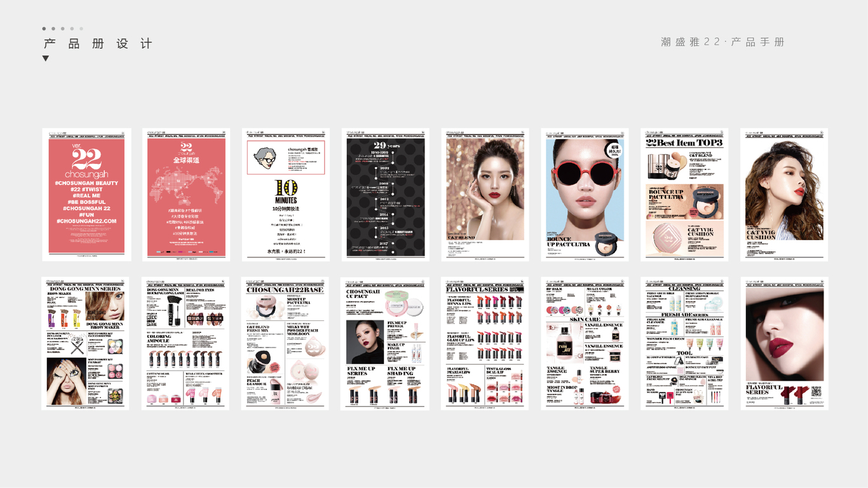Open the white page with the yellow minutes numeral

[x=285, y=194]
